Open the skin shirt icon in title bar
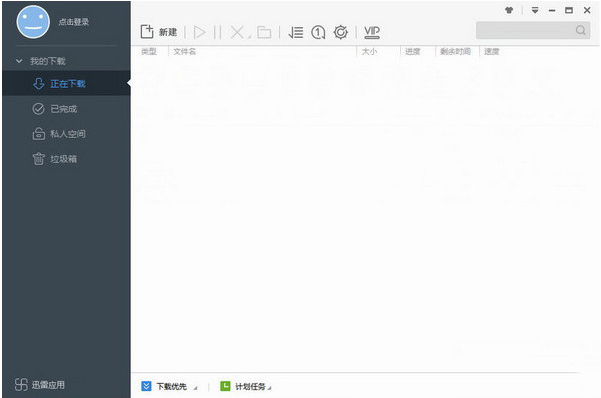 click(509, 10)
